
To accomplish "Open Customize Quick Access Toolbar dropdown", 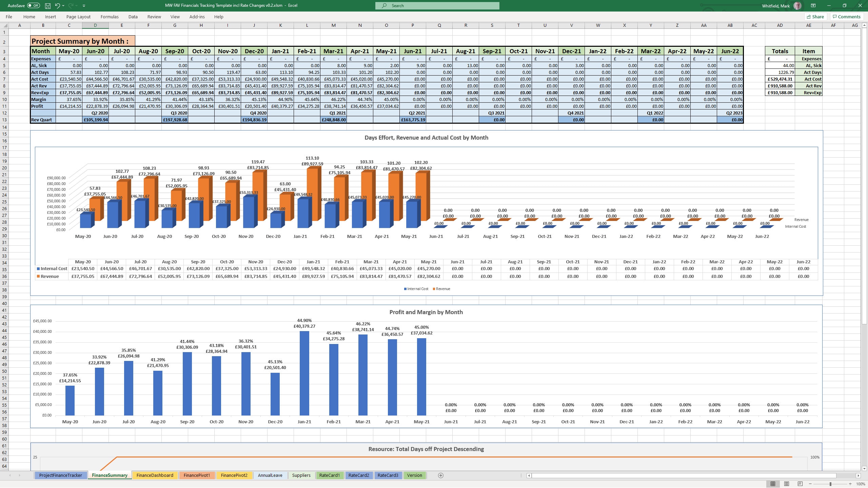I will (x=84, y=5).
